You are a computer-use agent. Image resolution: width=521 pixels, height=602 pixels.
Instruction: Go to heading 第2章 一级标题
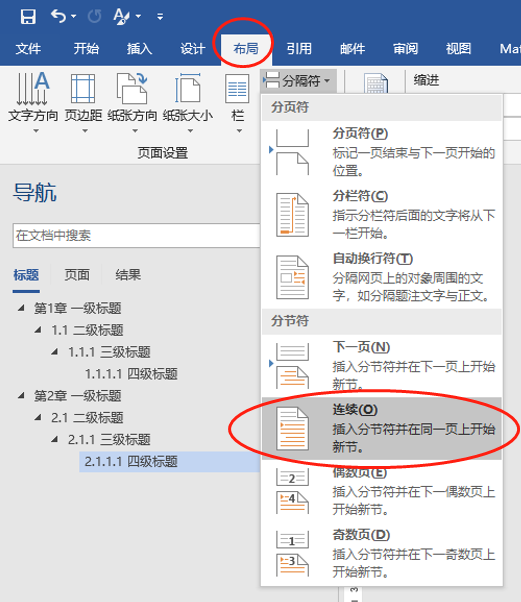point(78,395)
